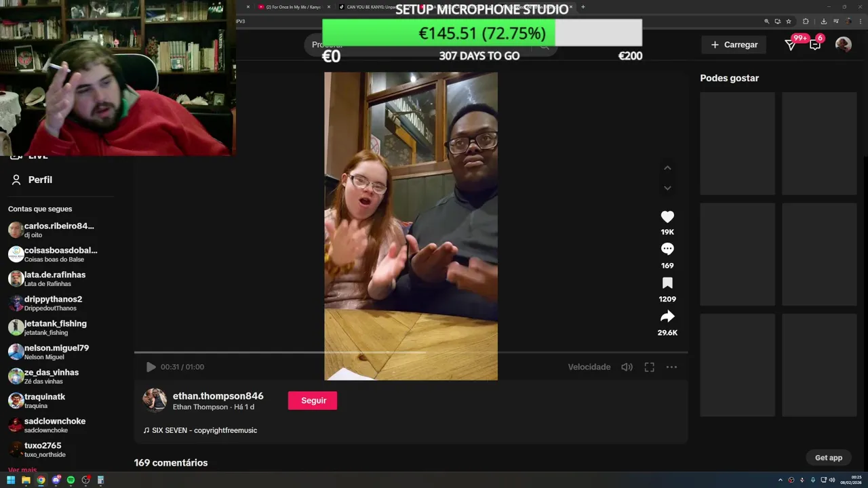Open the Chrome profile avatar
This screenshot has width=868, height=488.
click(848, 21)
